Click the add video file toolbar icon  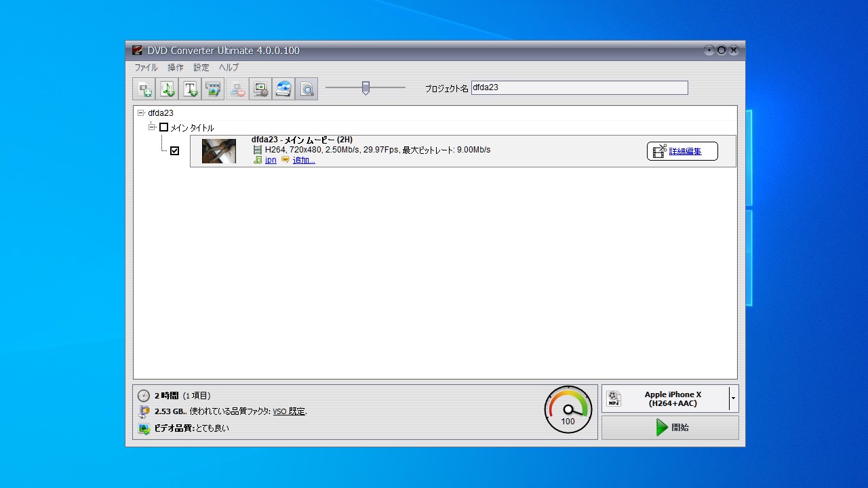coord(144,89)
